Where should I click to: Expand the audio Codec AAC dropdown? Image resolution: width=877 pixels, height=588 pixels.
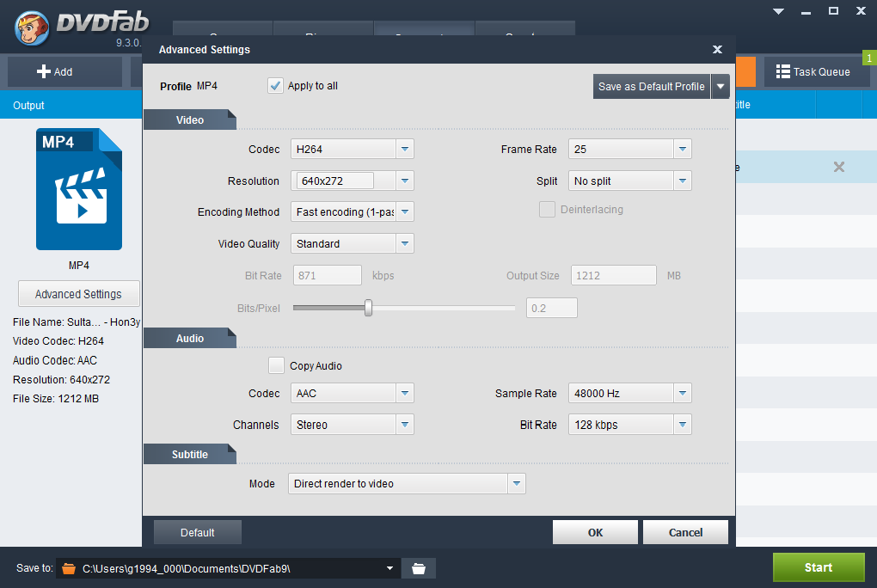click(405, 394)
